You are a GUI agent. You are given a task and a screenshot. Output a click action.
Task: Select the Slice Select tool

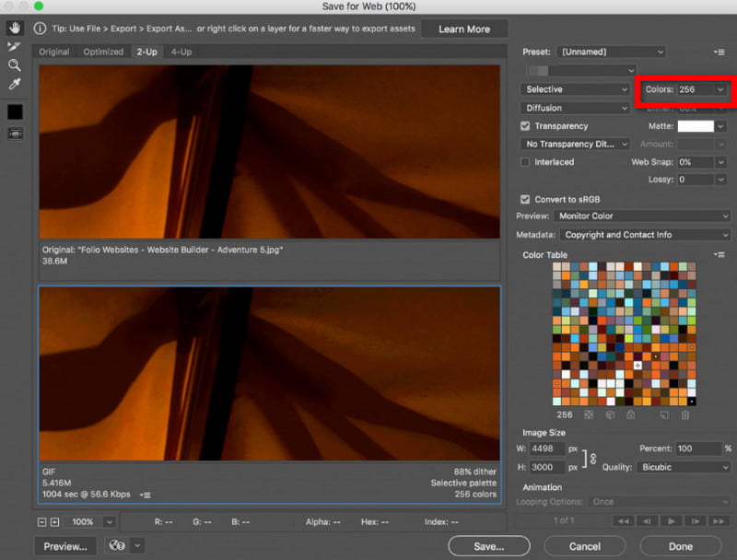pyautogui.click(x=15, y=47)
